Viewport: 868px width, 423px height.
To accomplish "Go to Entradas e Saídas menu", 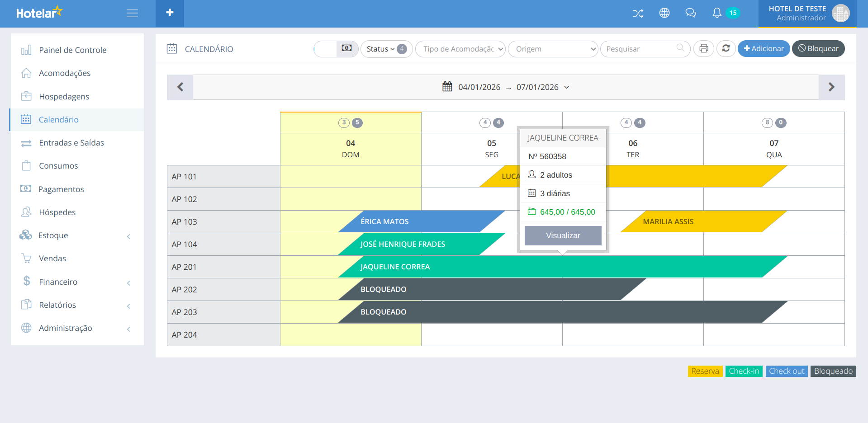I will click(x=71, y=143).
